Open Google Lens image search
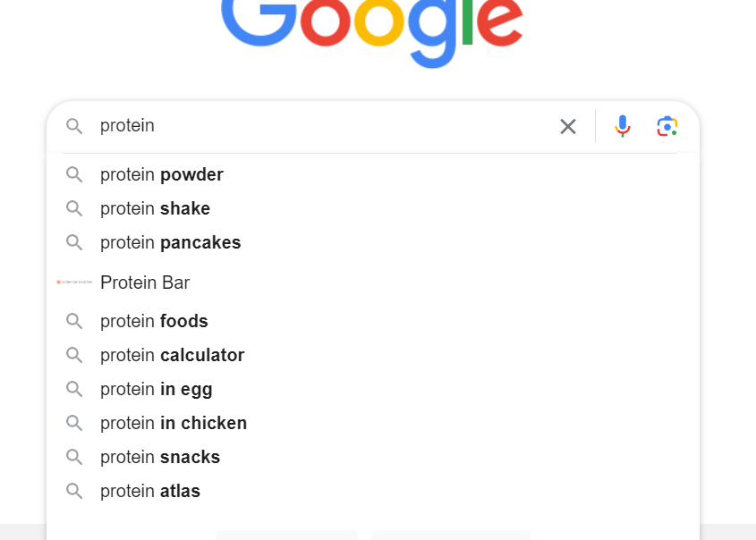 point(667,126)
